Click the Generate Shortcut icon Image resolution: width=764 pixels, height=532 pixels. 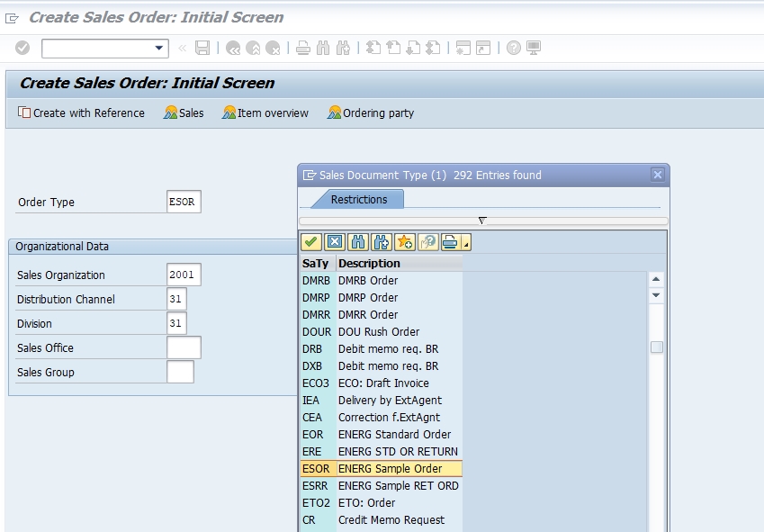[x=483, y=48]
